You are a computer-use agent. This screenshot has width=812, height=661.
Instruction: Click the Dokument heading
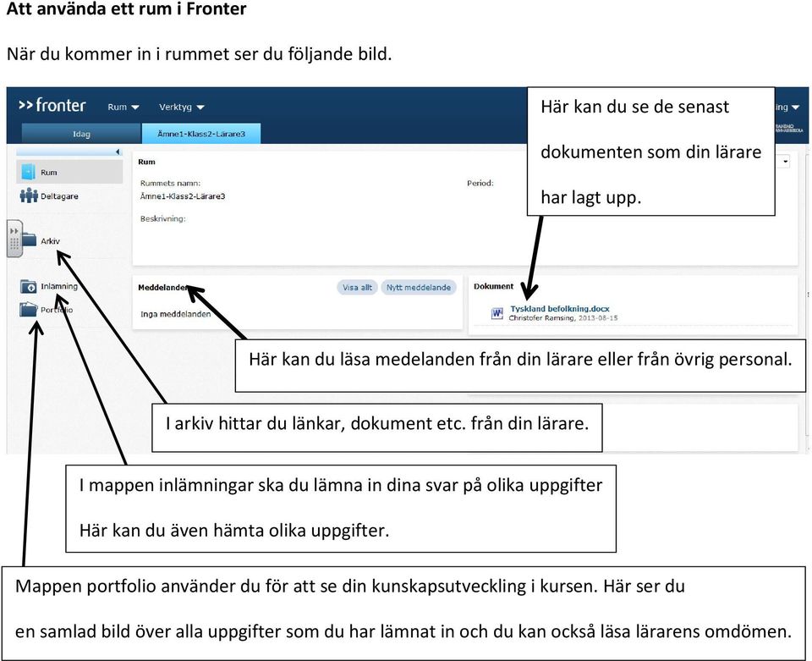(493, 286)
